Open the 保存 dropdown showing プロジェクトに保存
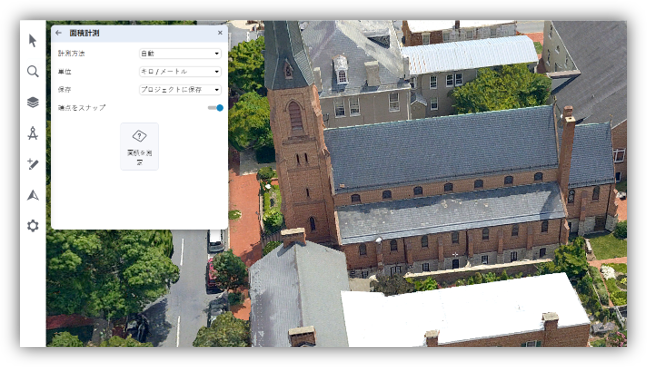This screenshot has width=647, height=367. tap(180, 90)
